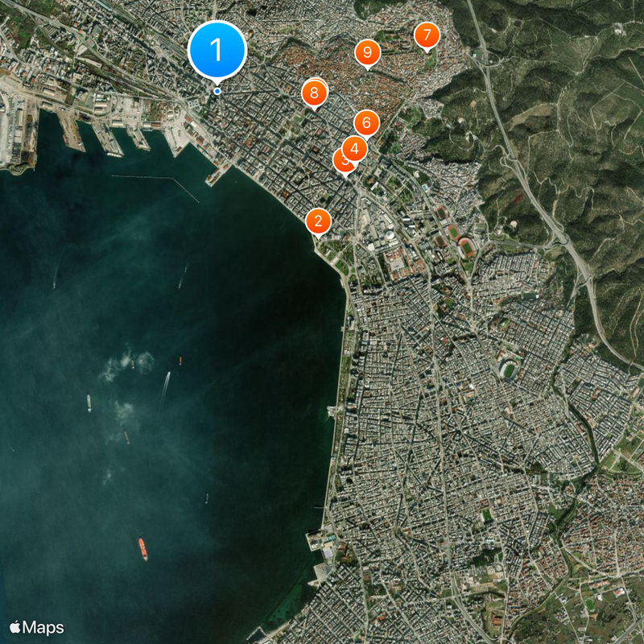Click orange pin 6
Viewport: 644px width, 644px height.
click(x=368, y=122)
